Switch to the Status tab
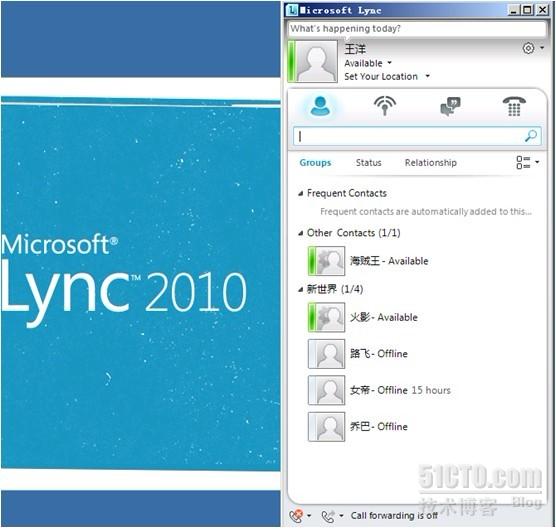556x530 pixels. click(x=368, y=163)
